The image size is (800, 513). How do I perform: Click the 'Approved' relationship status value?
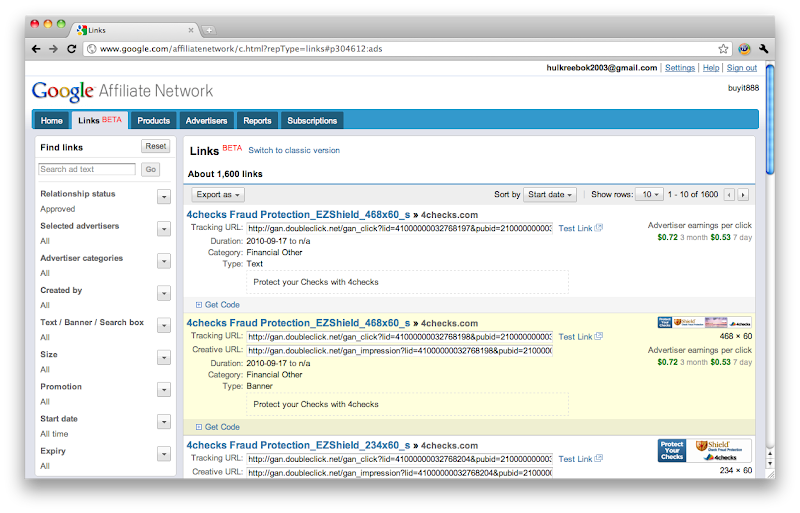(x=58, y=209)
